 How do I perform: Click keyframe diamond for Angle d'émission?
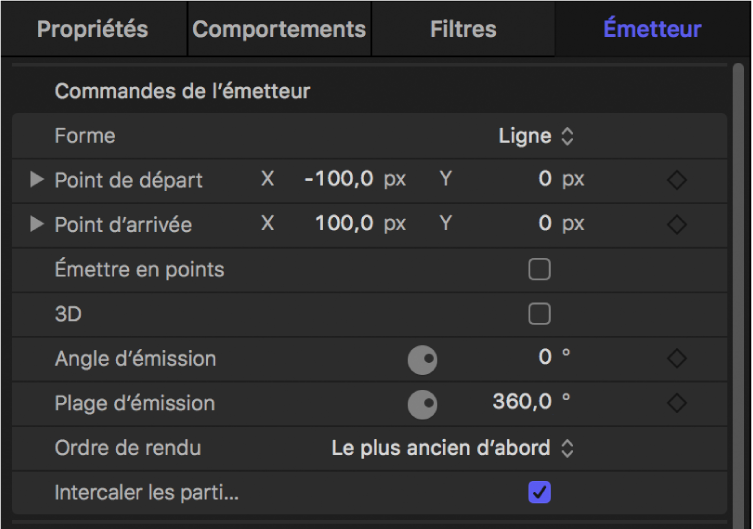(677, 358)
